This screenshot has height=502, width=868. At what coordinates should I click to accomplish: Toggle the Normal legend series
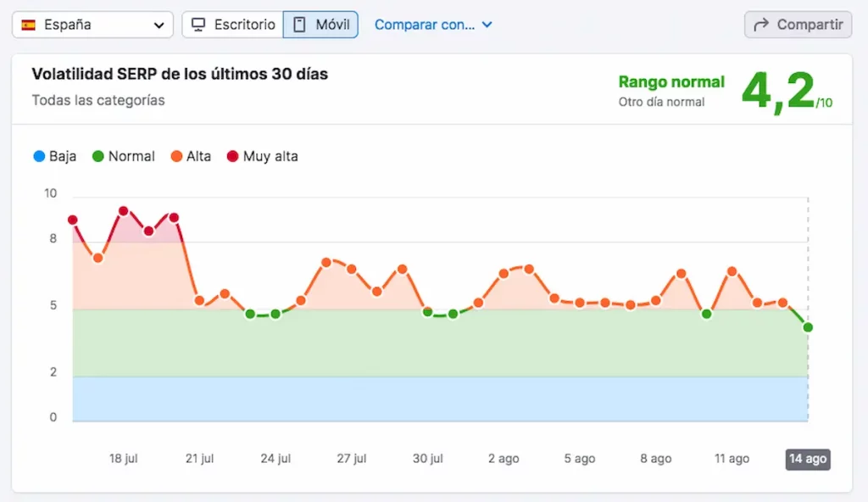pyautogui.click(x=124, y=156)
